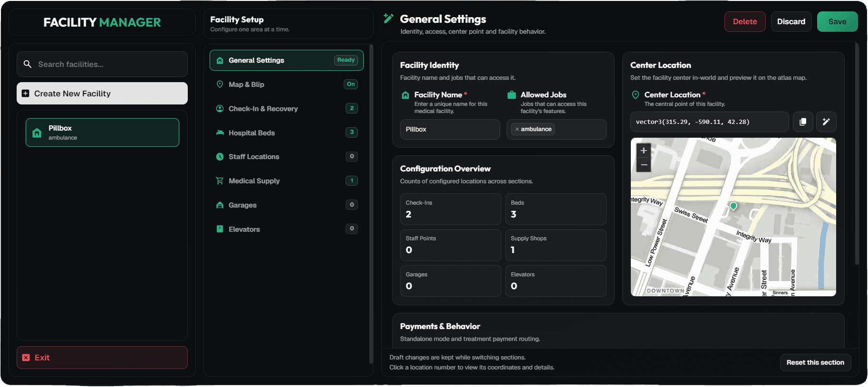Click the vector3 coordinates field
The image size is (868, 387).
click(709, 122)
